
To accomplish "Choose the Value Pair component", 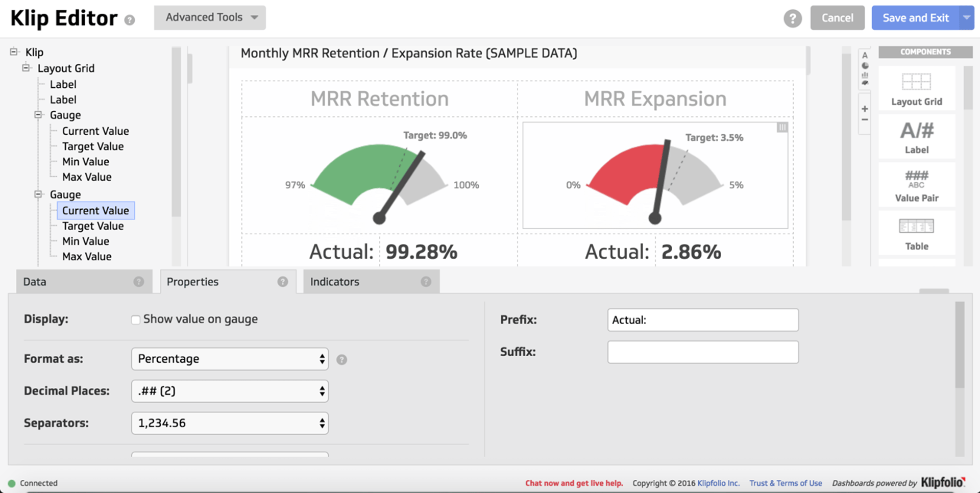I will (x=916, y=185).
